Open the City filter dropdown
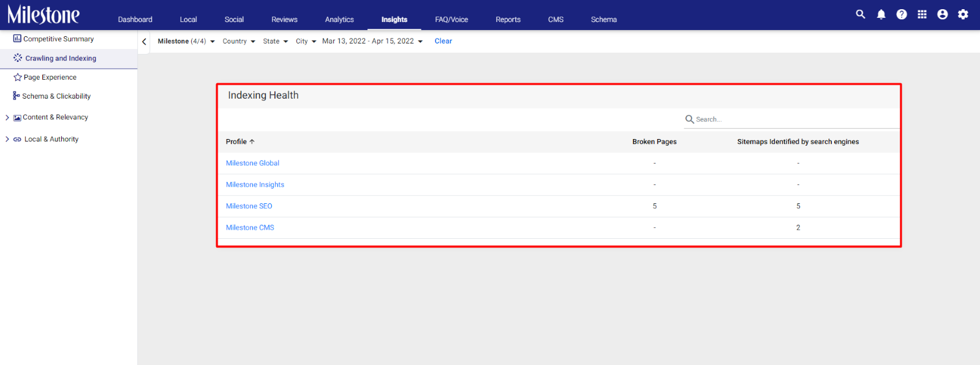 coord(306,41)
